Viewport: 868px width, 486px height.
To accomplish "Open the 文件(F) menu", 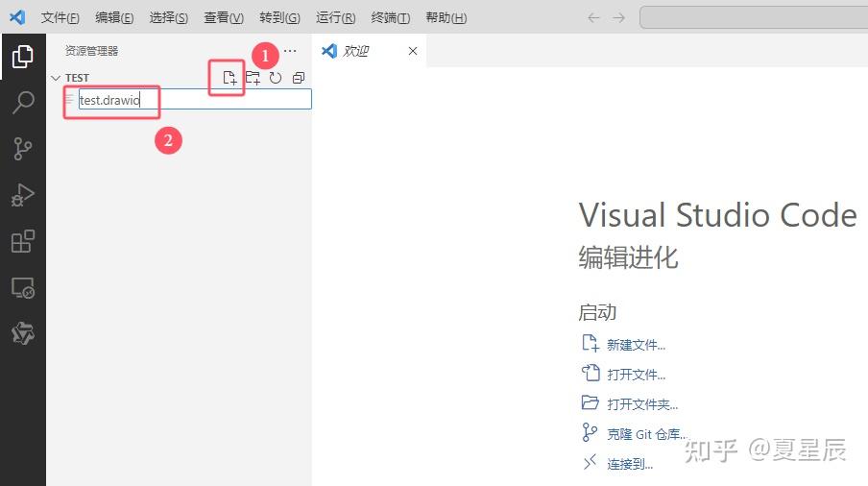I will tap(60, 17).
